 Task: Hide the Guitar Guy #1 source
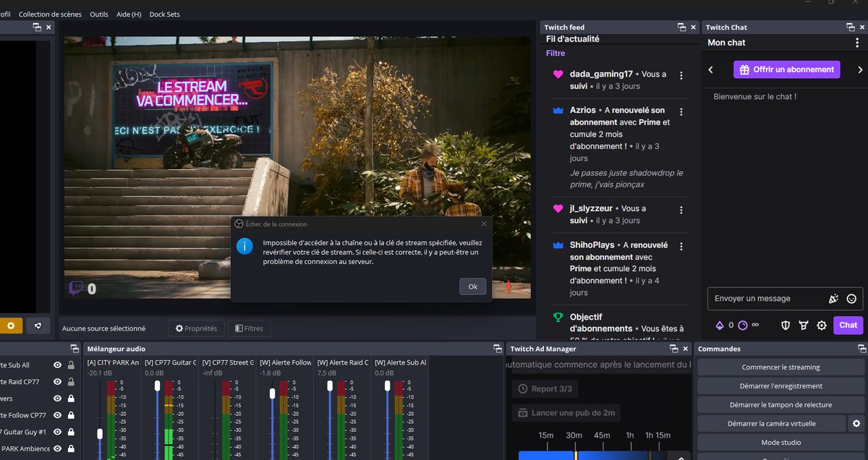point(57,432)
